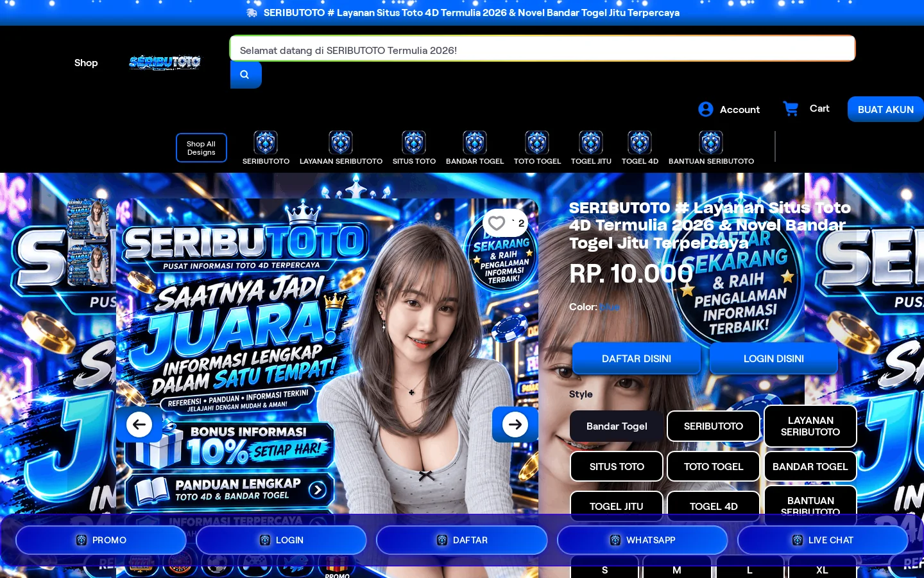Select the first product thumbnail image
Screen dimensions: 924x578
(88, 219)
